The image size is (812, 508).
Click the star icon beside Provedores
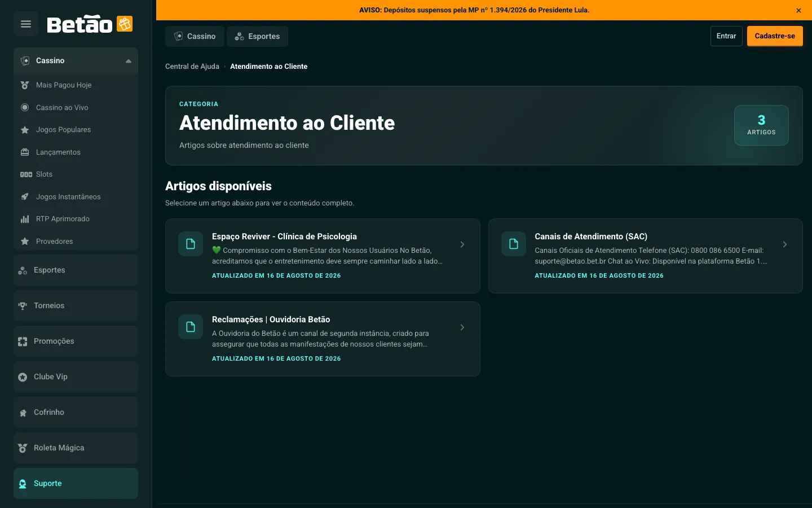point(25,241)
